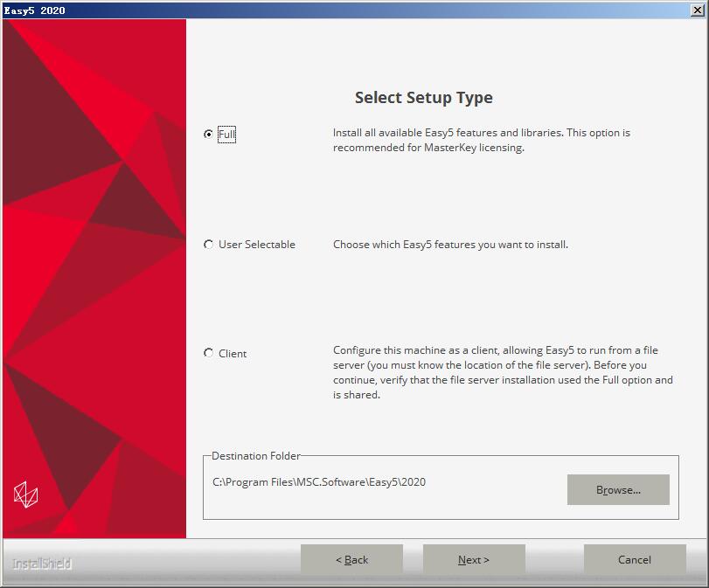
Task: Click the Destination Folder group label
Action: tap(256, 455)
